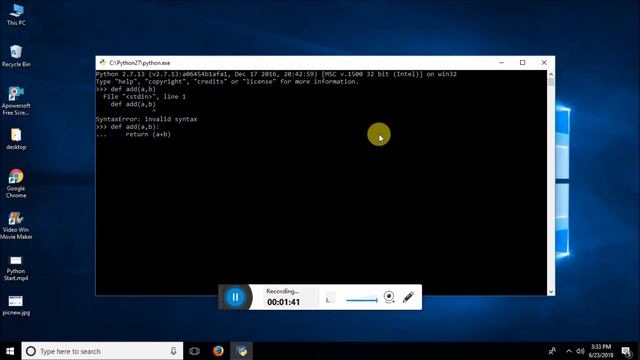This screenshot has height=360, width=640.
Task: Click the Type here to search box
Action: [x=102, y=351]
